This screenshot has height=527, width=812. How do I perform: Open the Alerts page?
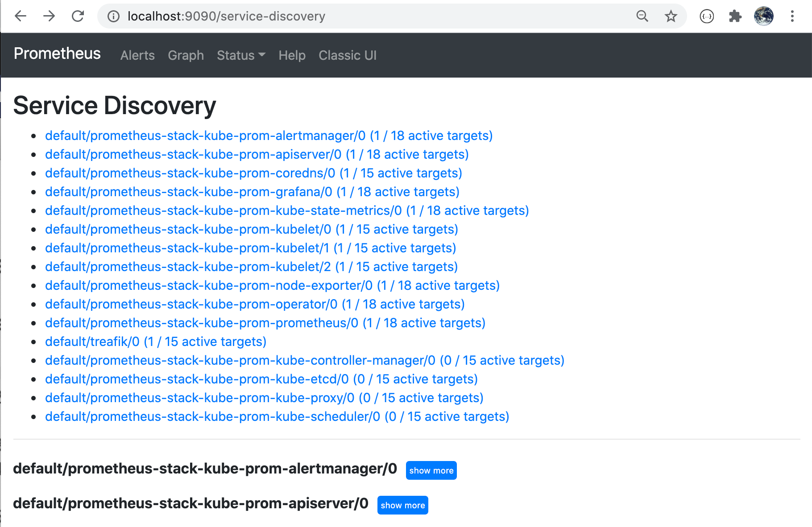pos(137,55)
